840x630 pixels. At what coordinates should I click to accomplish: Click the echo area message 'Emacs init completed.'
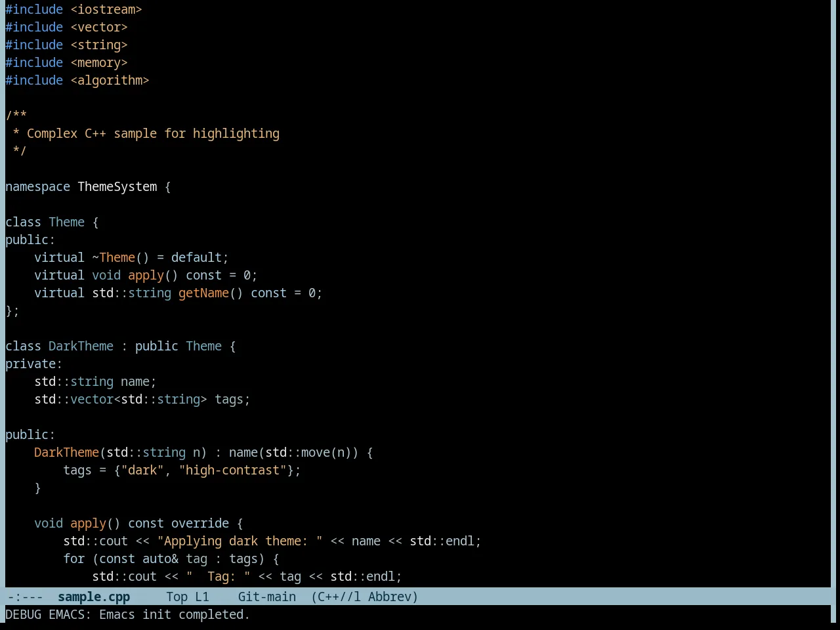point(175,614)
